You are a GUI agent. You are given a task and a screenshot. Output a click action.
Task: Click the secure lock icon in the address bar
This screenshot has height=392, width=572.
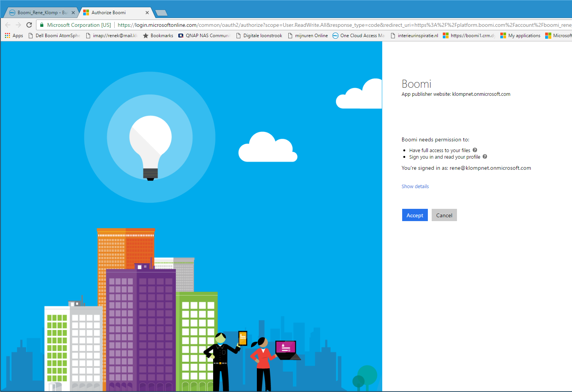click(41, 25)
